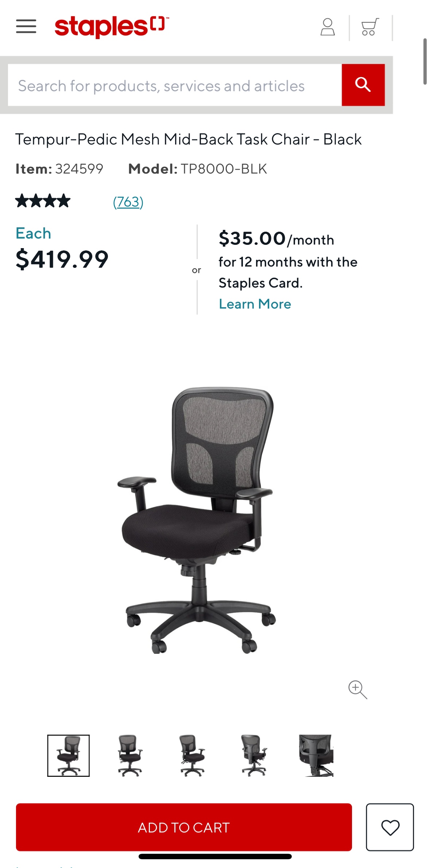Image resolution: width=430 pixels, height=868 pixels.
Task: Click the Staples logo
Action: click(112, 27)
